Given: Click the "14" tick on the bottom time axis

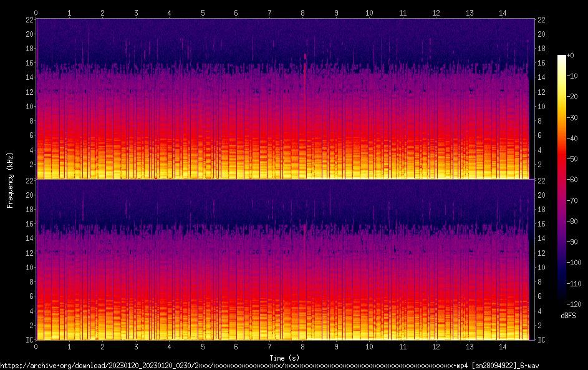Looking at the screenshot, I should (503, 346).
